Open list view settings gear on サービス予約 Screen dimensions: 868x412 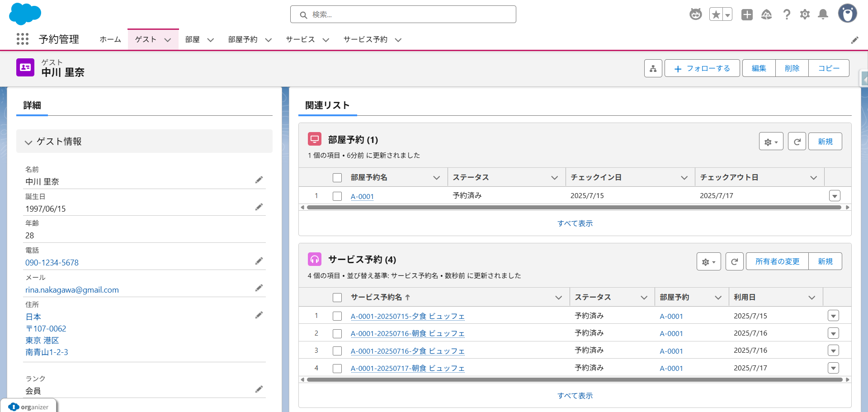pos(708,261)
